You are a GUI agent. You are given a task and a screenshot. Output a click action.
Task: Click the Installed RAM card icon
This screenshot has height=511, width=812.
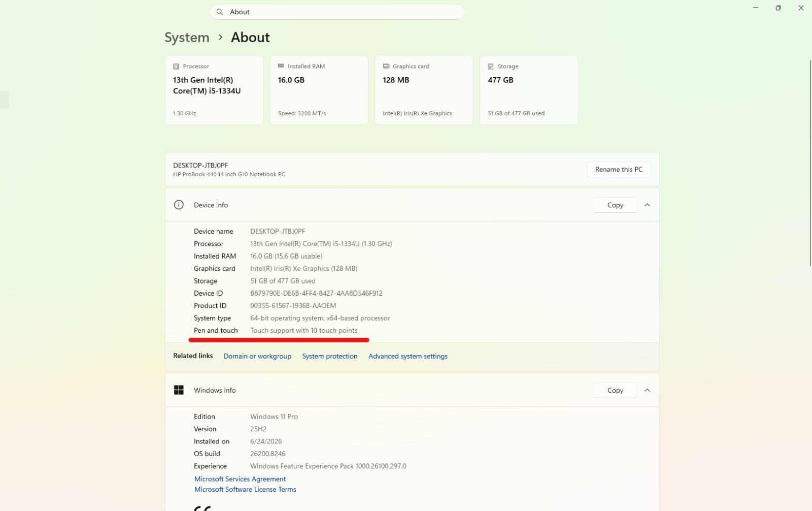281,66
